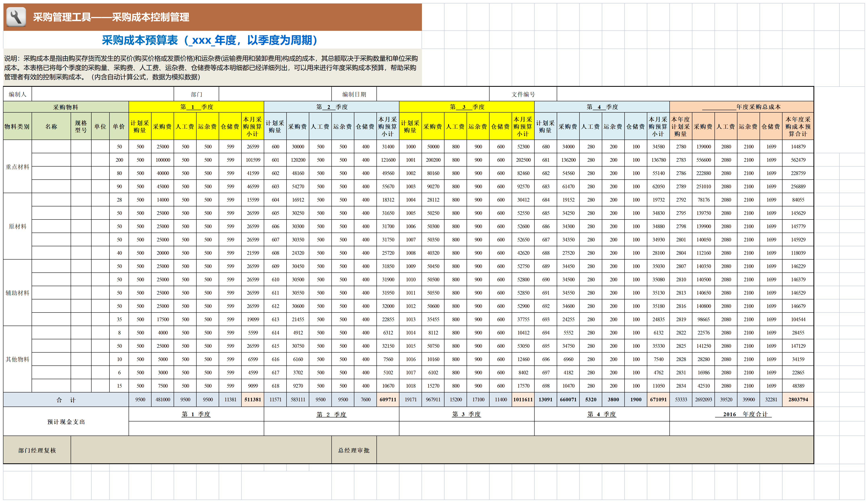Click the annual value 118039
Screen dimensions: 868x503
click(x=798, y=253)
